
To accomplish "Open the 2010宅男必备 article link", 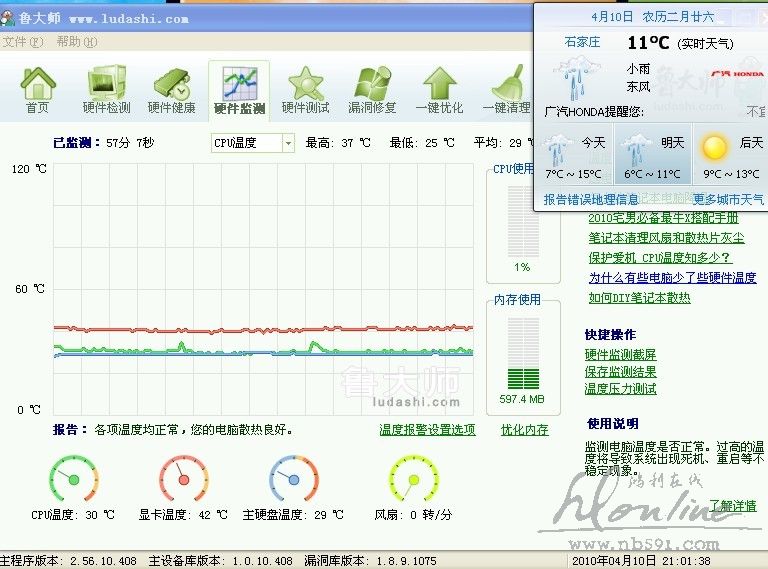I will (x=663, y=218).
